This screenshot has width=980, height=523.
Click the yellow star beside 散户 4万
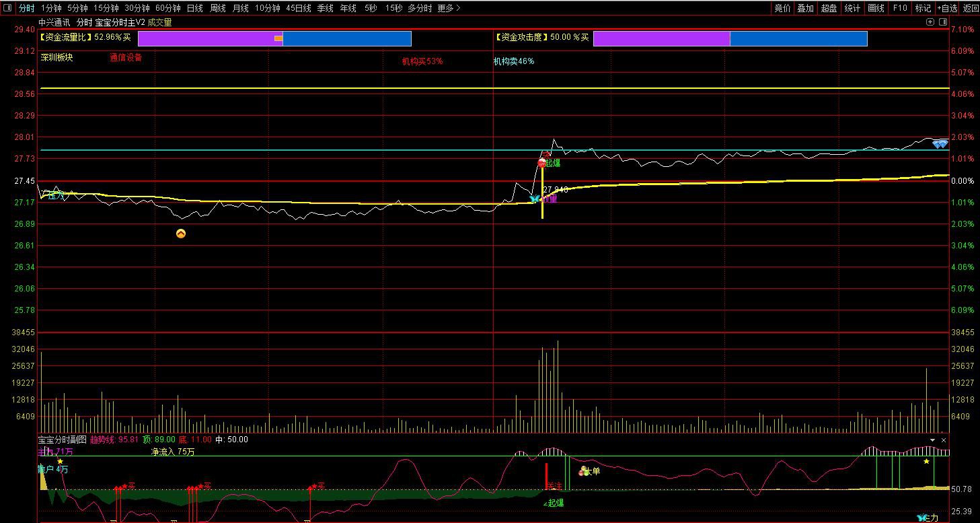click(60, 461)
